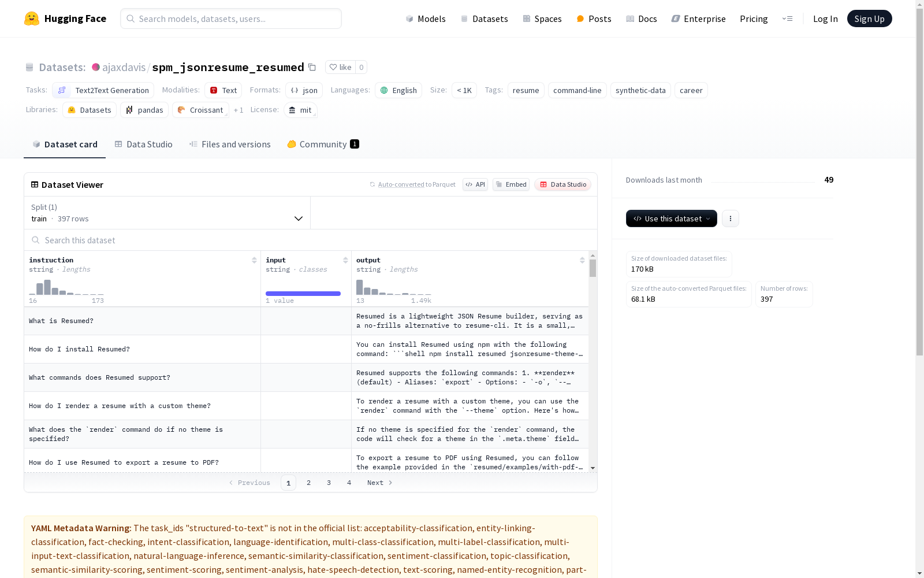Click the heart like button
The height and width of the screenshot is (578, 924).
click(340, 67)
